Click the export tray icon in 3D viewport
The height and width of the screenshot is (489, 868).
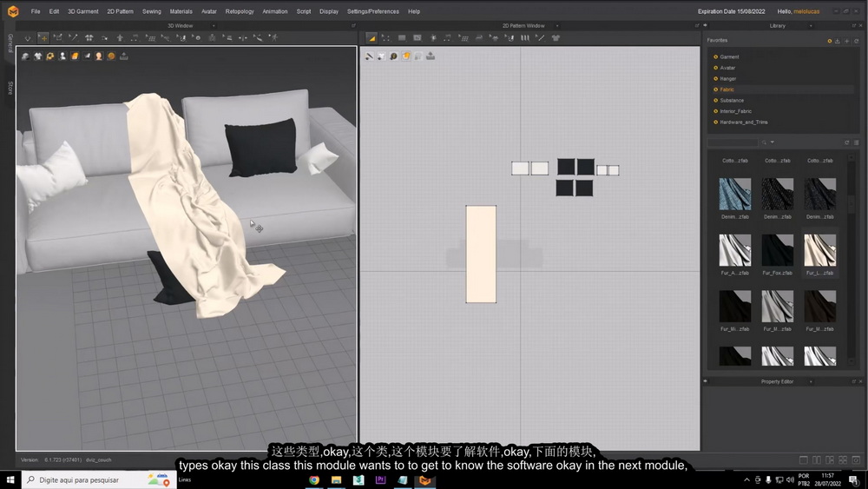(x=123, y=56)
